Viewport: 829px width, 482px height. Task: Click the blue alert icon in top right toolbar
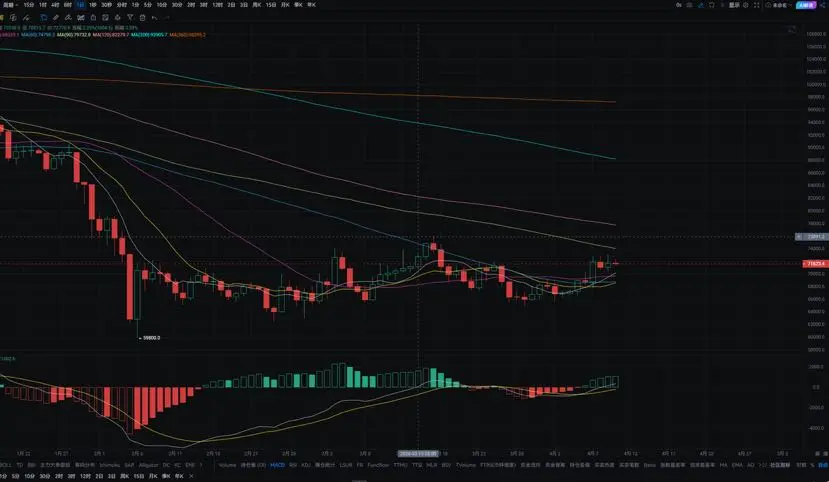point(701,5)
